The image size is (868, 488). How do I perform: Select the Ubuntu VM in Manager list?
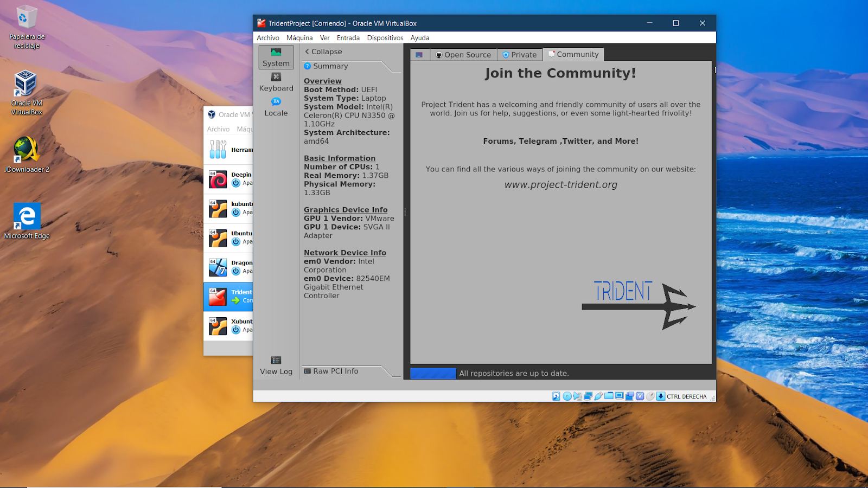[x=228, y=237]
